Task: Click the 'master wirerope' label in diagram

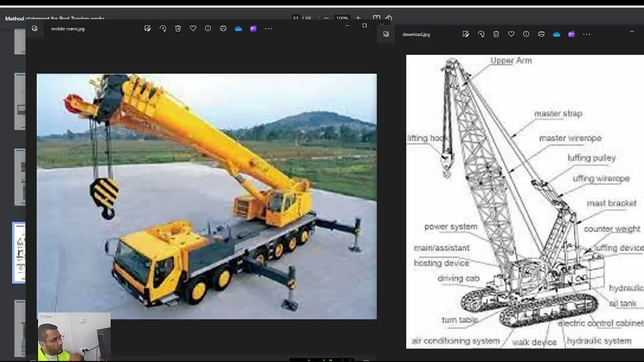Action: point(570,138)
